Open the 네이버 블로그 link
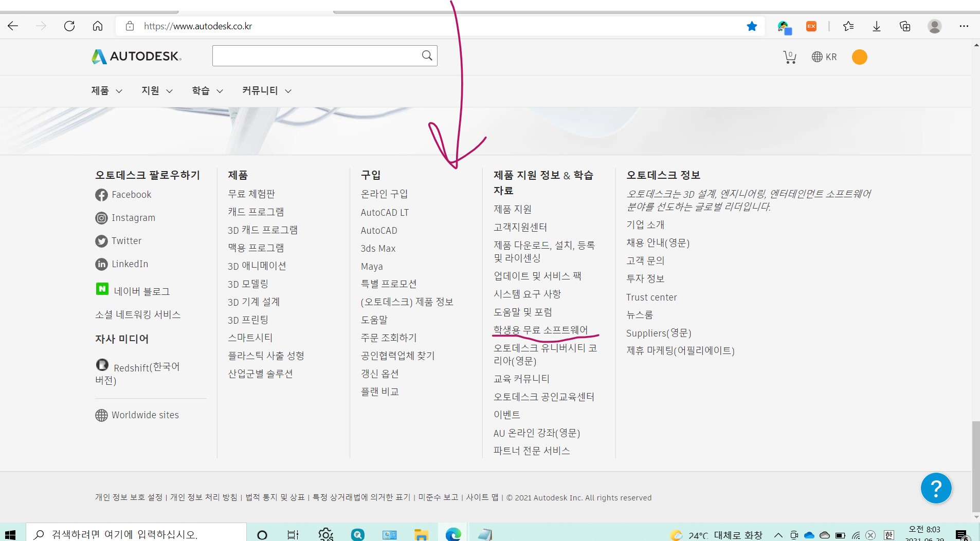The width and height of the screenshot is (980, 541). pos(133,290)
